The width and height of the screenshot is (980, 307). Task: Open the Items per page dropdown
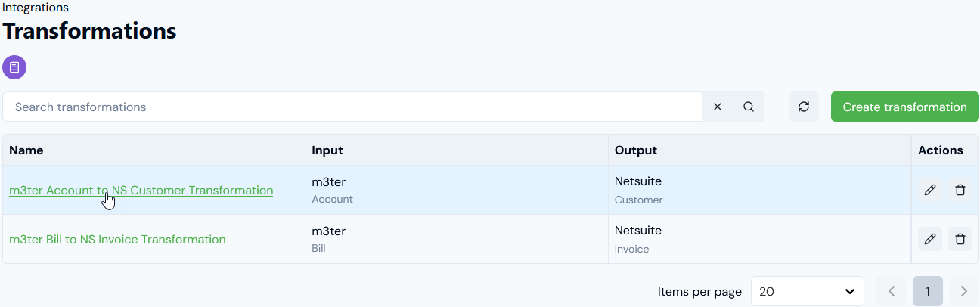coord(808,291)
